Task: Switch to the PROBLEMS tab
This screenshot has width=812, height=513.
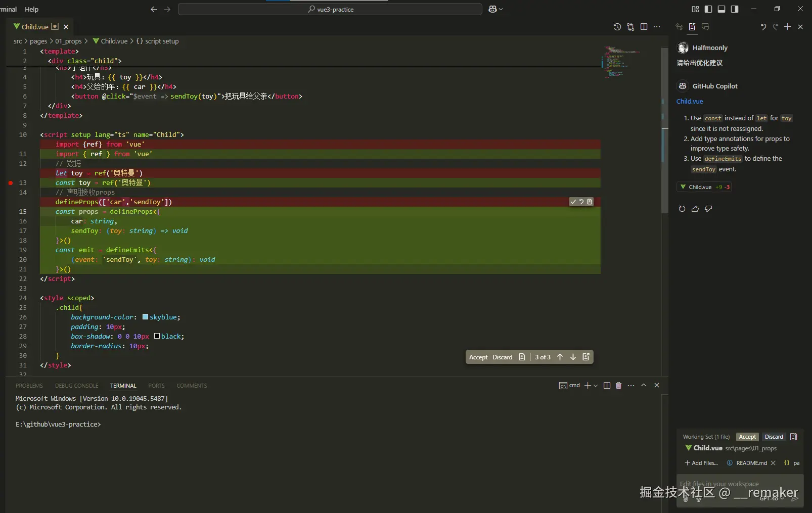Action: pyautogui.click(x=29, y=386)
